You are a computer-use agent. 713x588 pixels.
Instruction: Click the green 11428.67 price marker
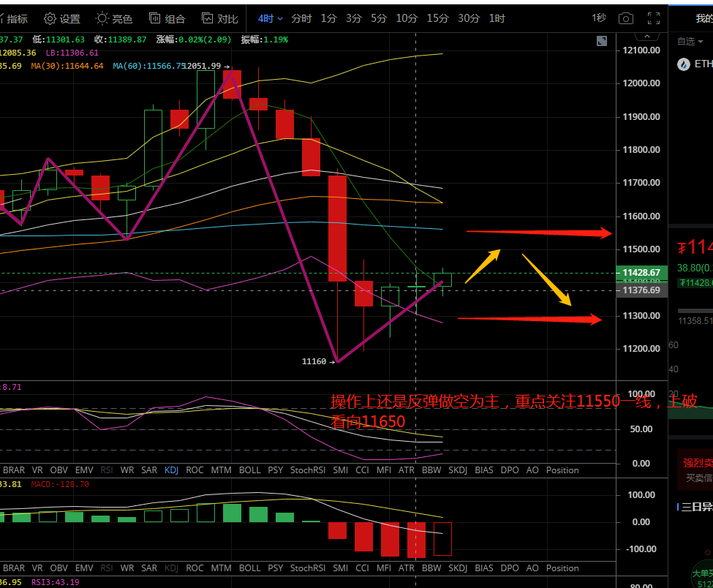(641, 273)
